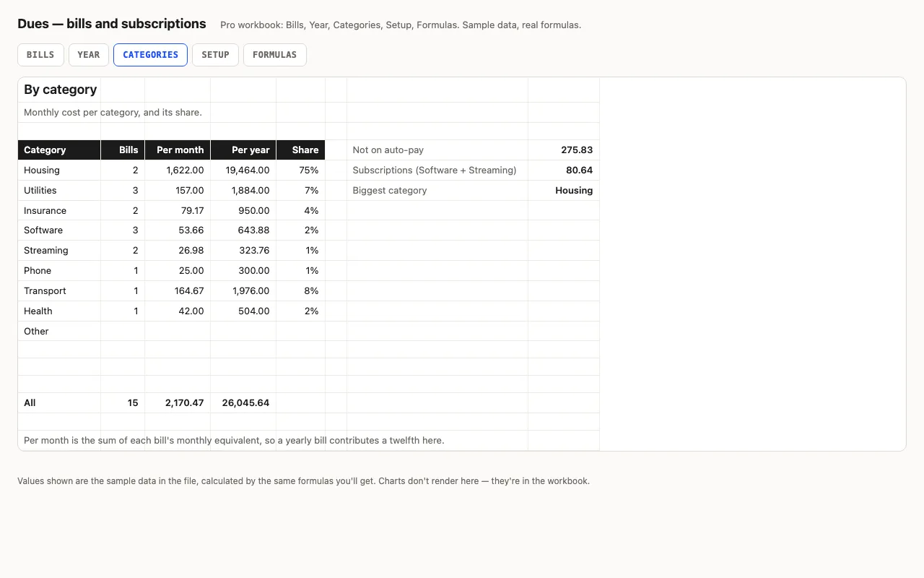The height and width of the screenshot is (578, 924).
Task: Click the Share column header
Action: click(x=300, y=150)
